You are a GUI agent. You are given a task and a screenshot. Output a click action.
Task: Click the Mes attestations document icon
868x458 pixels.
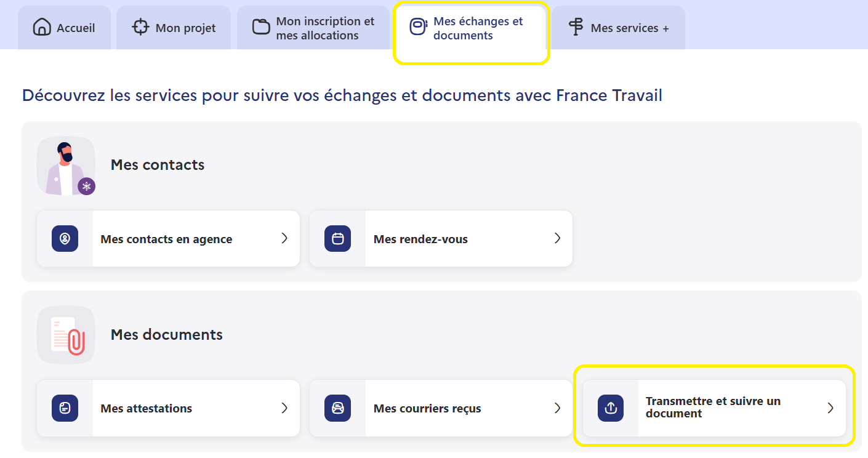(65, 408)
